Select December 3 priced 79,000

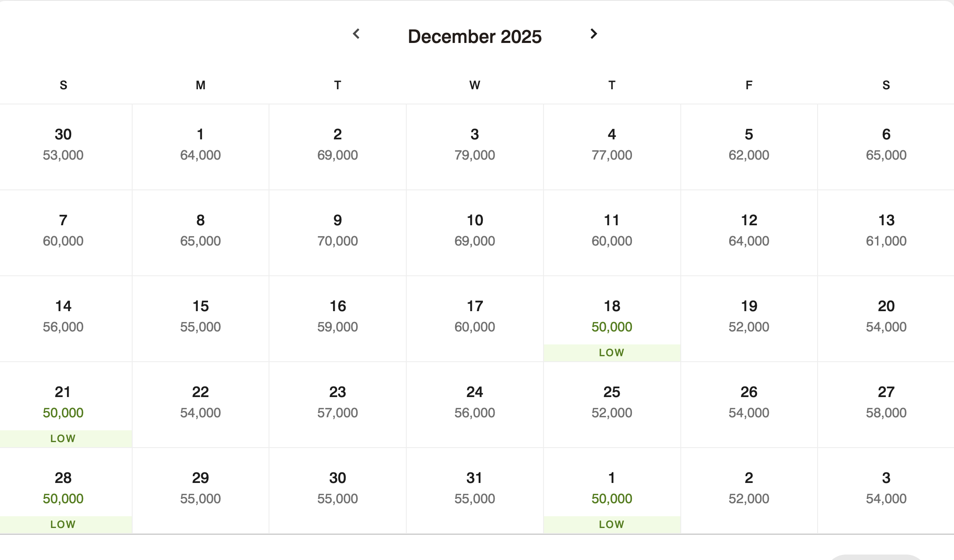tap(474, 147)
